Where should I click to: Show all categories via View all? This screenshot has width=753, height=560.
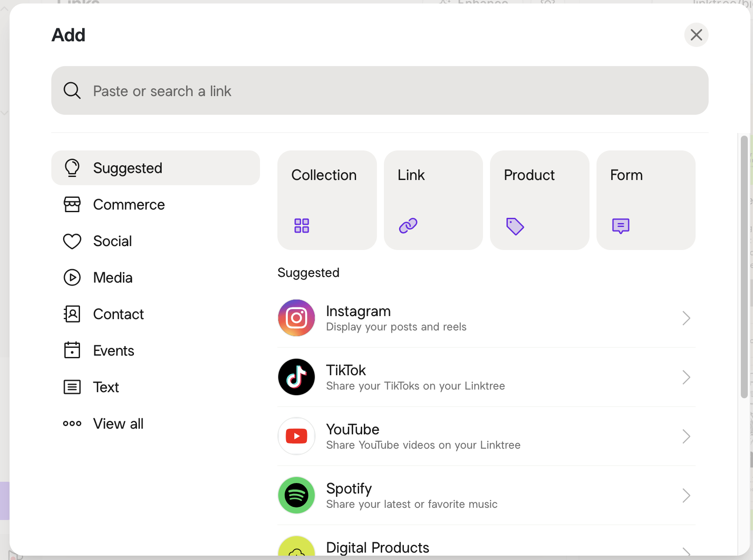click(x=118, y=424)
